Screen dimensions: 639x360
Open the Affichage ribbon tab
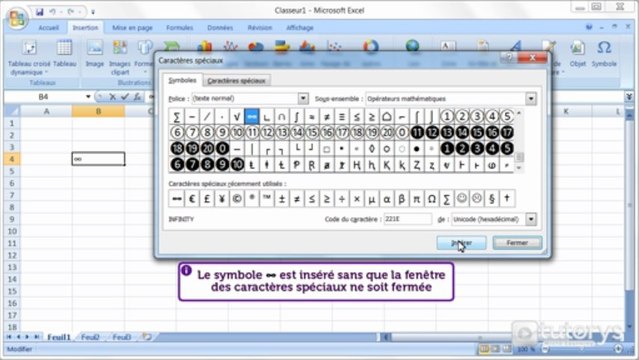coord(300,28)
